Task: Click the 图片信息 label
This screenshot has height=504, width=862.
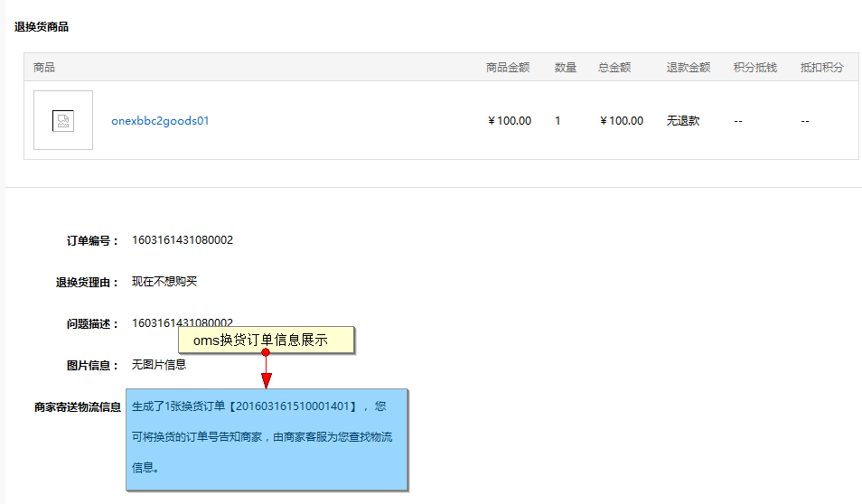Action: tap(92, 366)
